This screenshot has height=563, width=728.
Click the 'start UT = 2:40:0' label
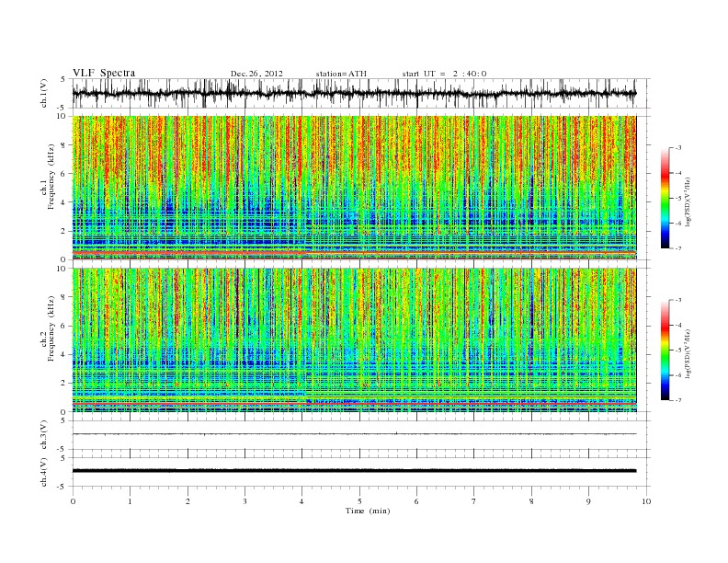point(444,74)
